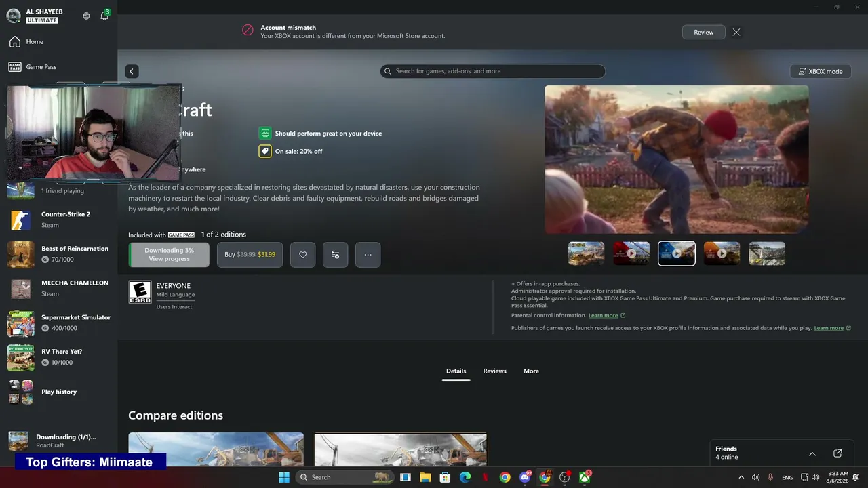This screenshot has width=868, height=488.
Task: Open Microsoft Store from the taskbar
Action: tap(445, 477)
